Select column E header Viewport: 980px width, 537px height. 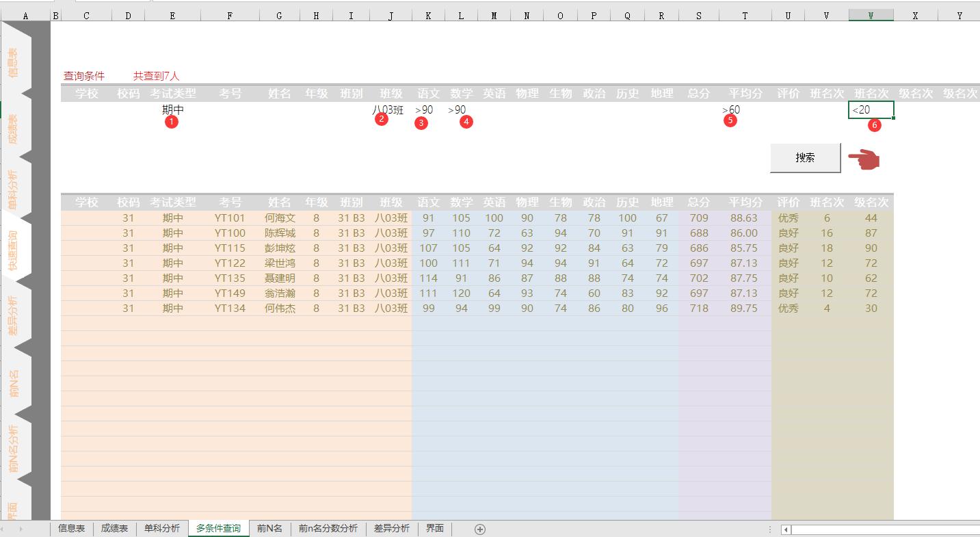click(x=172, y=15)
